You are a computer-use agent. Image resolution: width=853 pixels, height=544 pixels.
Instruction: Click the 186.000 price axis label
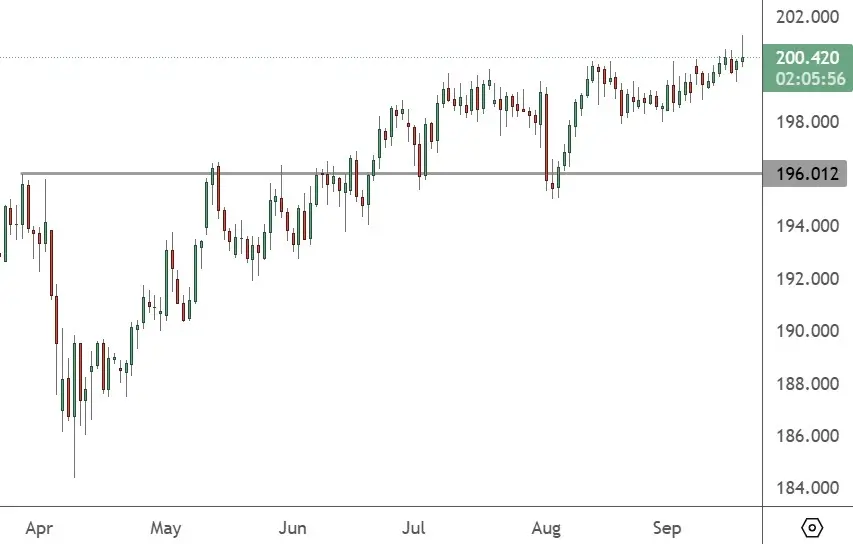click(807, 437)
